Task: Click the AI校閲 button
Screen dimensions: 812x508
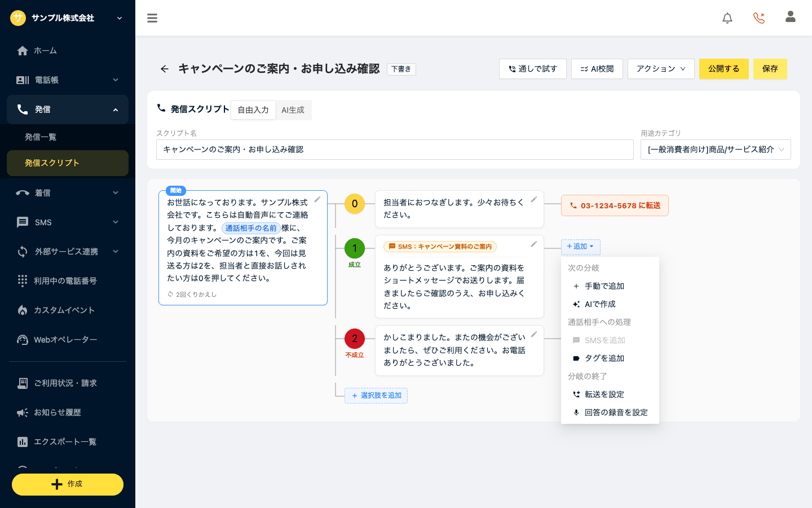Action: coord(597,69)
